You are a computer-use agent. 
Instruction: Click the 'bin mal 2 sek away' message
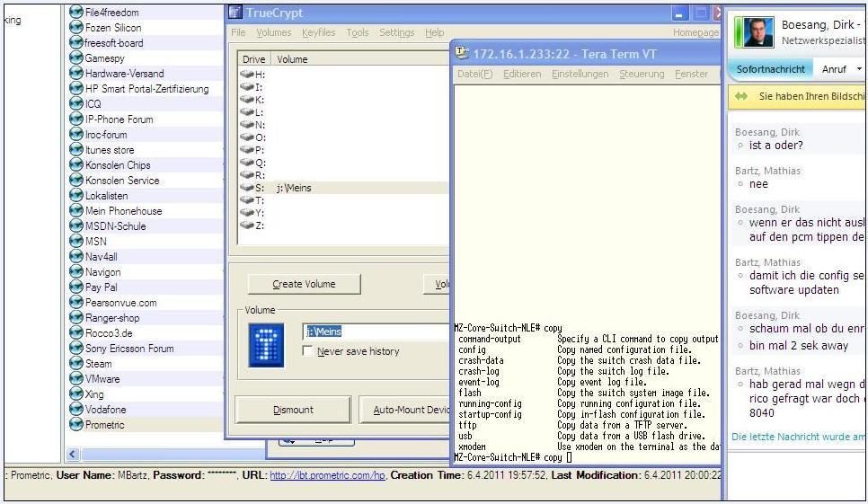point(798,346)
